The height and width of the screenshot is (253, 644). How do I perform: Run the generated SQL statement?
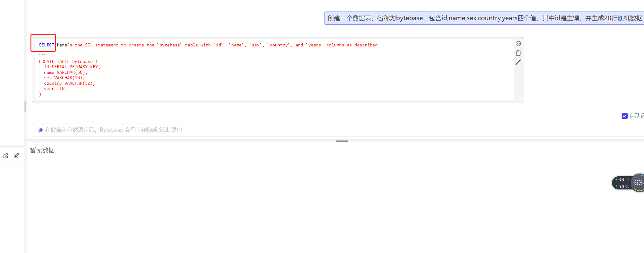[518, 44]
